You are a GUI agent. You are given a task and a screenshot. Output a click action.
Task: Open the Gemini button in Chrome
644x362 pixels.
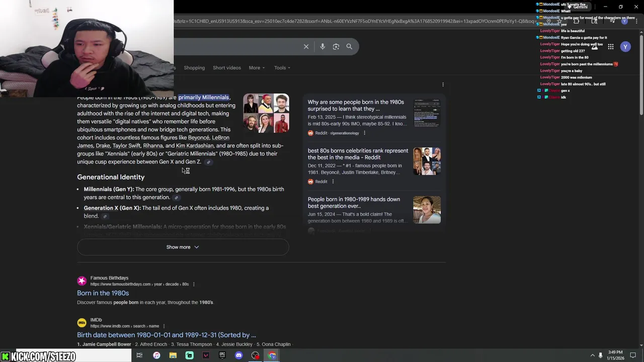point(577,7)
